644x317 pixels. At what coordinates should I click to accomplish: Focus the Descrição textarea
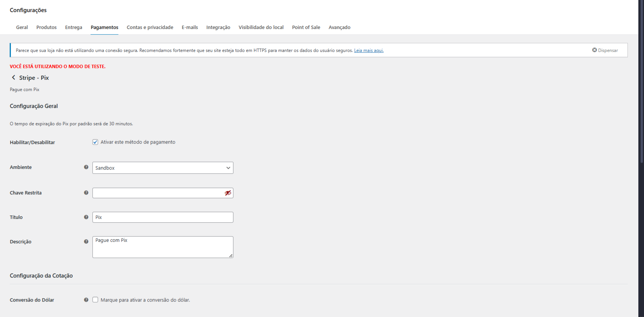click(162, 247)
